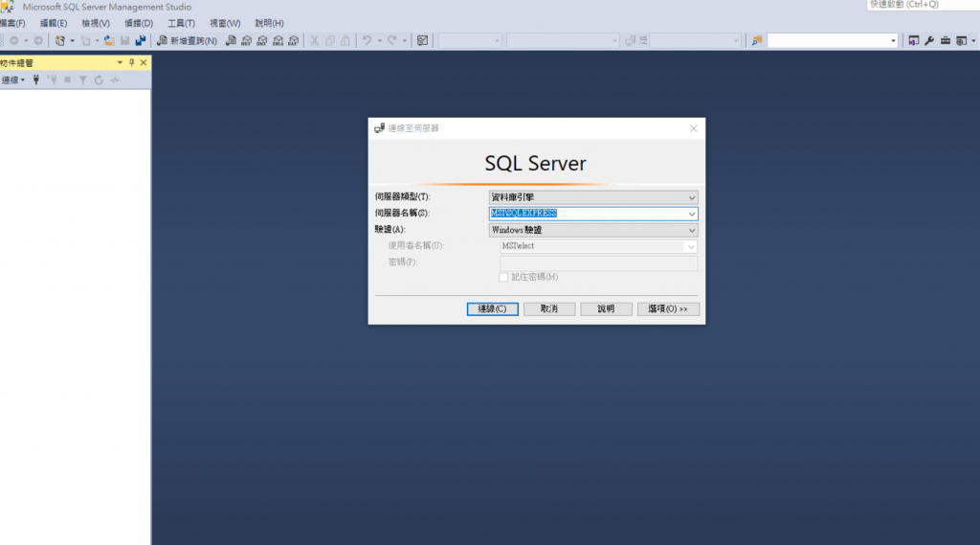Click the 快速啟動 (Ctrl+Q) search box

tap(923, 5)
